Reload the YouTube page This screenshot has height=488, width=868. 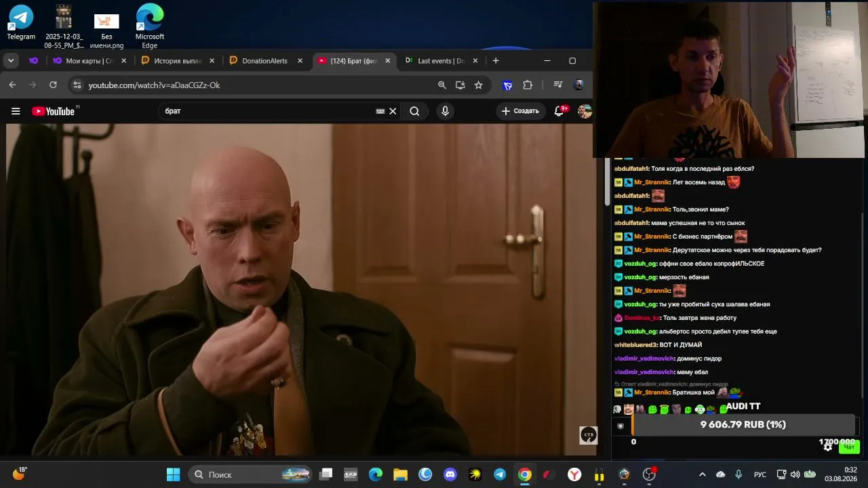tap(53, 85)
